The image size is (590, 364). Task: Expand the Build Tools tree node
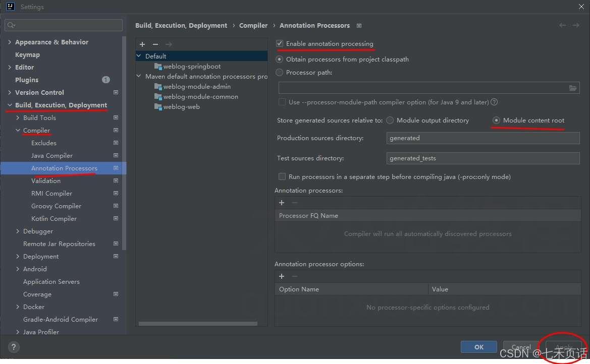(x=18, y=118)
